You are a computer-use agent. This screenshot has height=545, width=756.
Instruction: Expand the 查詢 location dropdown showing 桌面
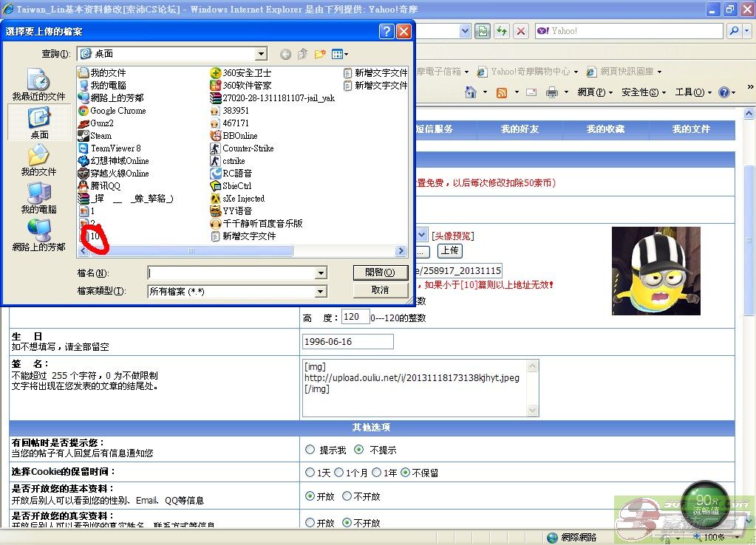261,54
